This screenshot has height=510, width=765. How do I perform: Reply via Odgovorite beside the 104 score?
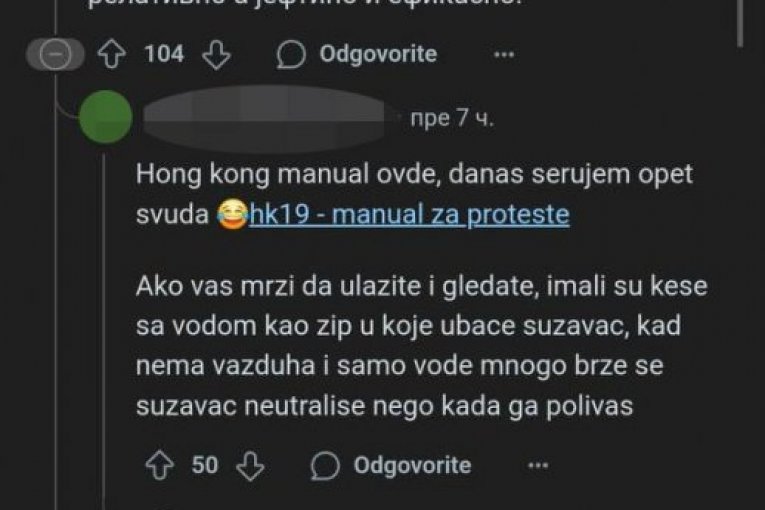tap(357, 54)
